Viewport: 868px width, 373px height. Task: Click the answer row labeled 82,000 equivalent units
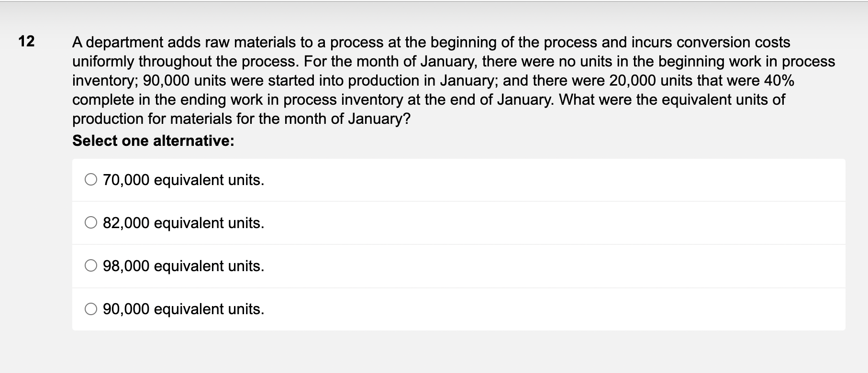coord(335,223)
